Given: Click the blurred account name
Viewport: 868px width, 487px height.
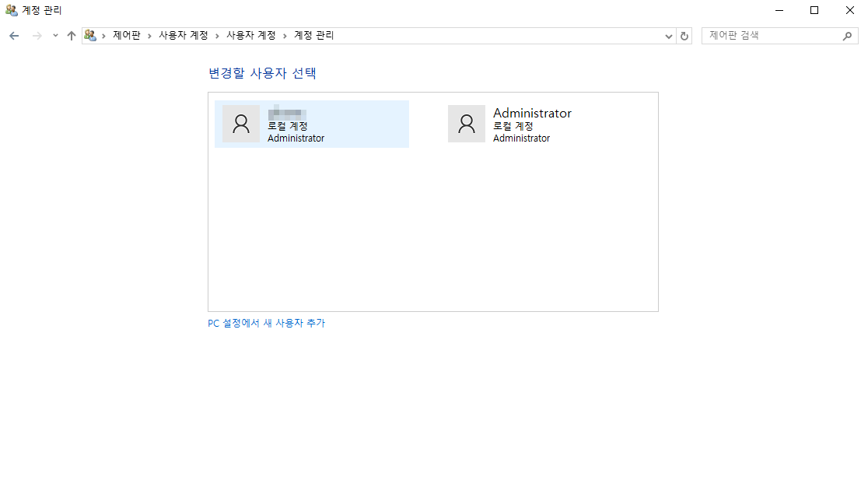Looking at the screenshot, I should [x=287, y=112].
